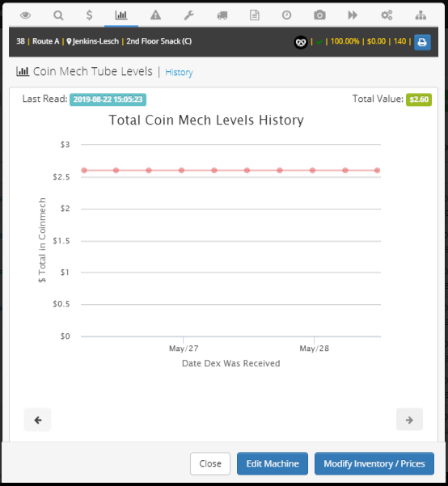Go to next chart with right arrow
Image resolution: width=448 pixels, height=486 pixels.
pyautogui.click(x=409, y=420)
